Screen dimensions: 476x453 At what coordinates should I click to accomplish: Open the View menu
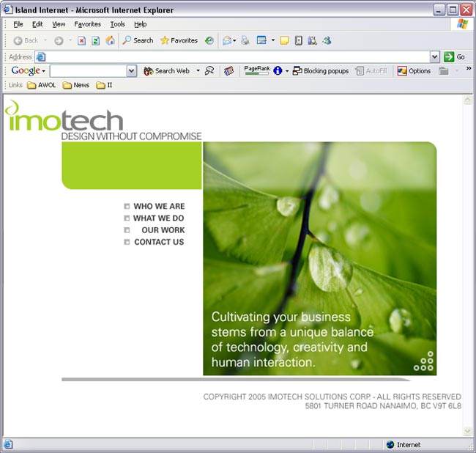[59, 24]
